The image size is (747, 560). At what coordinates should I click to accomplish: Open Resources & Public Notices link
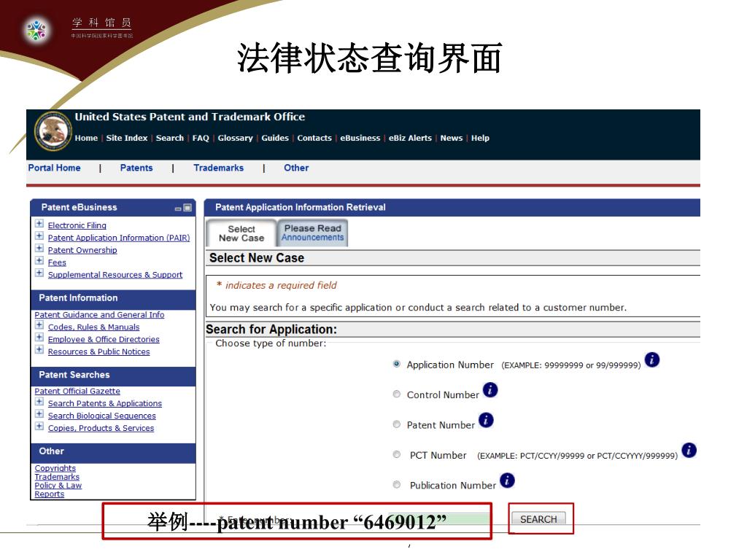coord(99,352)
